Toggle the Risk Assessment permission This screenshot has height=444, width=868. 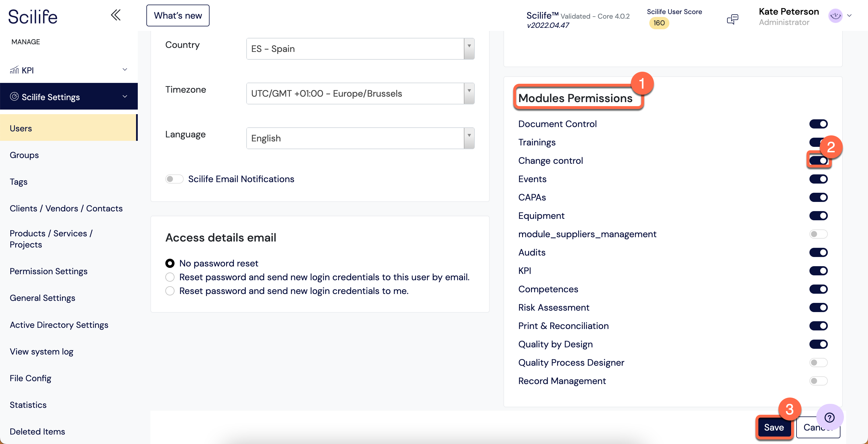click(x=818, y=307)
